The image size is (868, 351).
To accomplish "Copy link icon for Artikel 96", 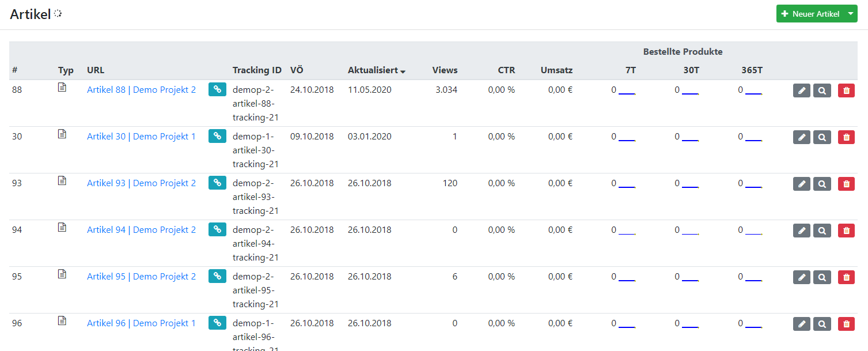I will (x=217, y=323).
